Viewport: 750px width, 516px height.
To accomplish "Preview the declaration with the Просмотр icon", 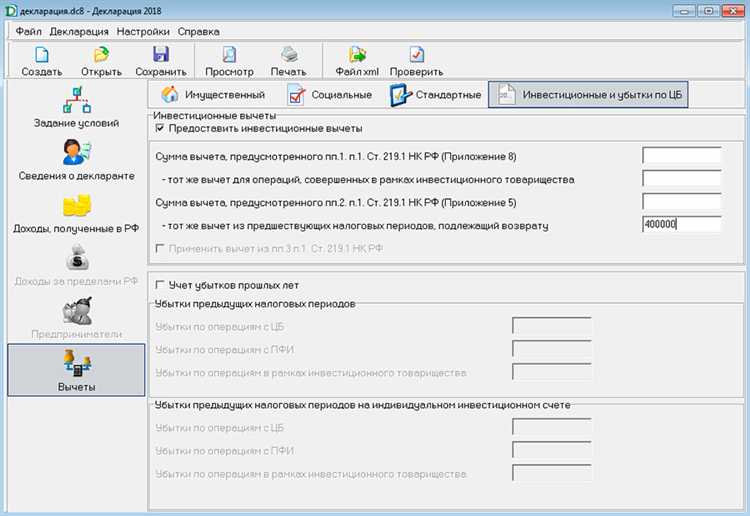I will [x=229, y=59].
